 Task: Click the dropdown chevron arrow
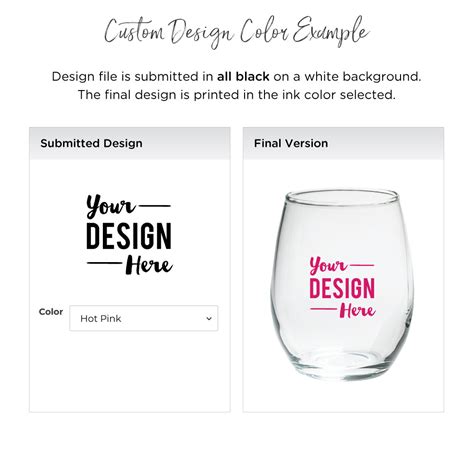(x=209, y=319)
